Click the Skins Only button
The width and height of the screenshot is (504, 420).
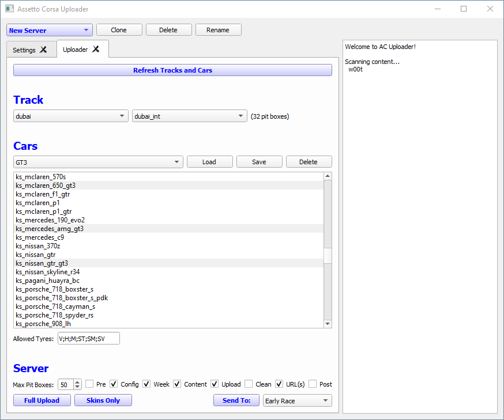103,400
